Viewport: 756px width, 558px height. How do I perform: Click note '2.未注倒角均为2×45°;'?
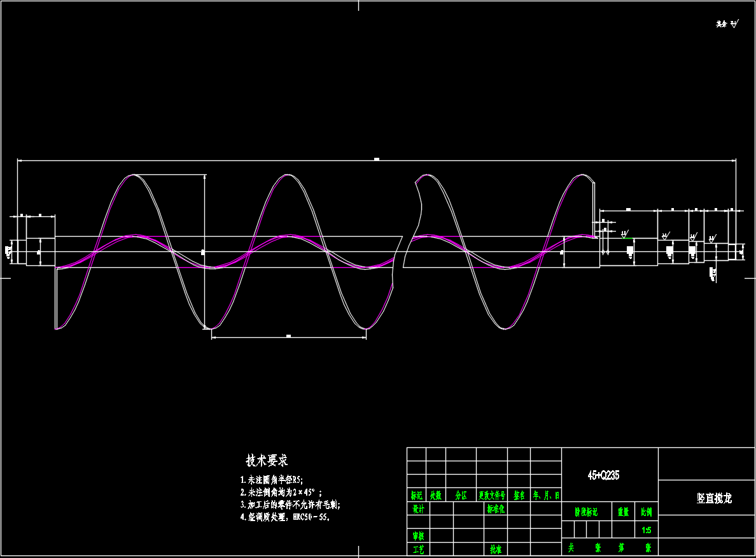click(281, 492)
